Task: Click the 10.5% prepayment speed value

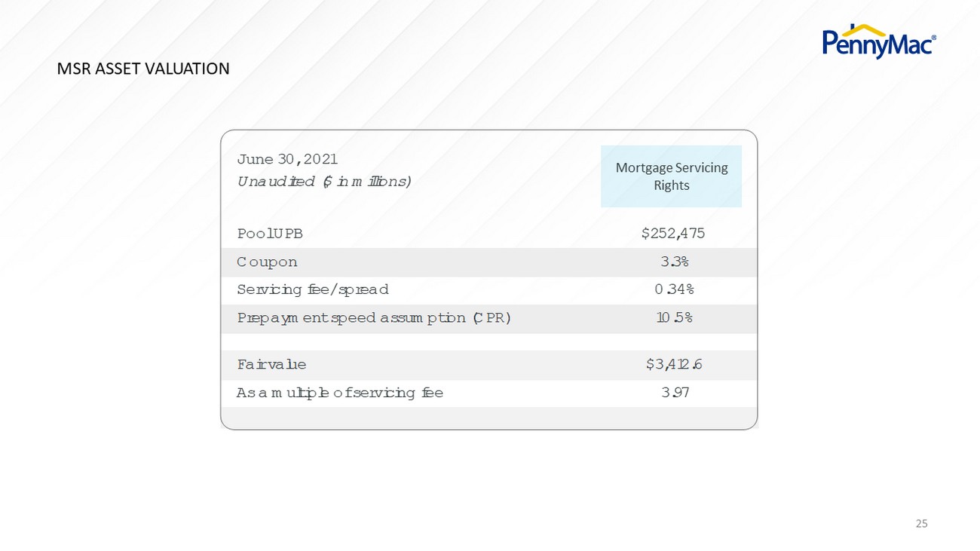Action: coord(673,318)
